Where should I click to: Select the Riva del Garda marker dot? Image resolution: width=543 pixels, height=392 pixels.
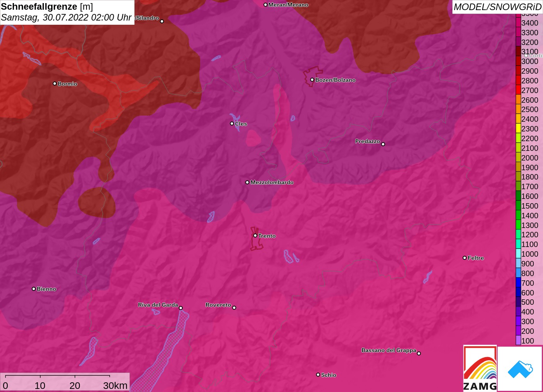(x=181, y=308)
